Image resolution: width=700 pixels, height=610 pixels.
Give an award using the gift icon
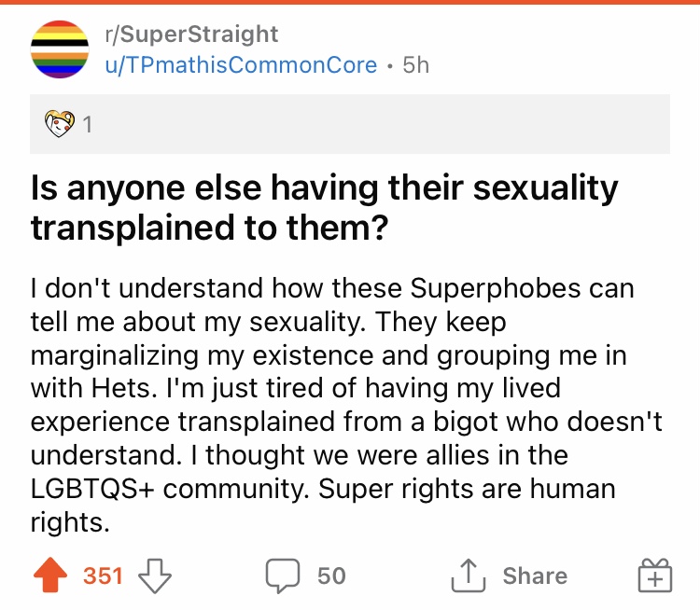[654, 576]
